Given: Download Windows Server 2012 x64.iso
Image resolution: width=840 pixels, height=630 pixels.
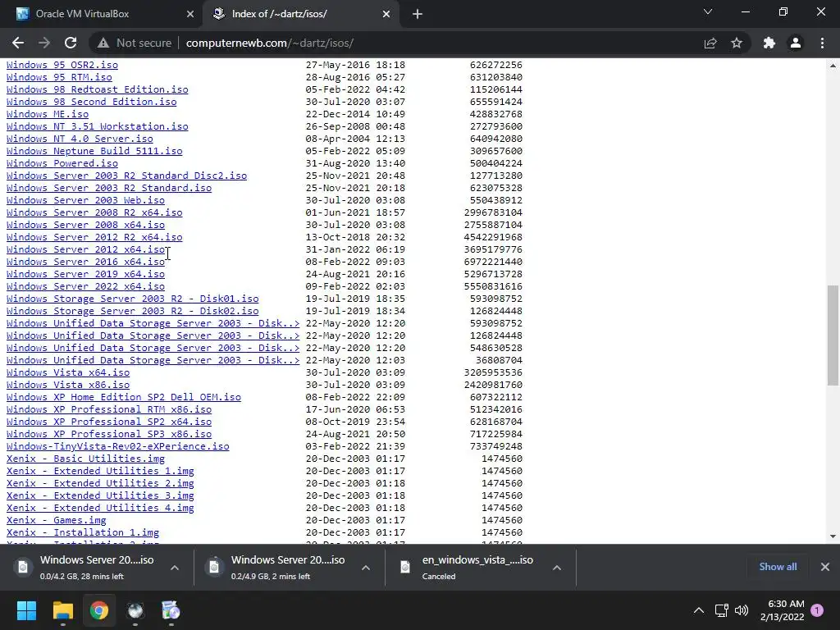Looking at the screenshot, I should [85, 249].
